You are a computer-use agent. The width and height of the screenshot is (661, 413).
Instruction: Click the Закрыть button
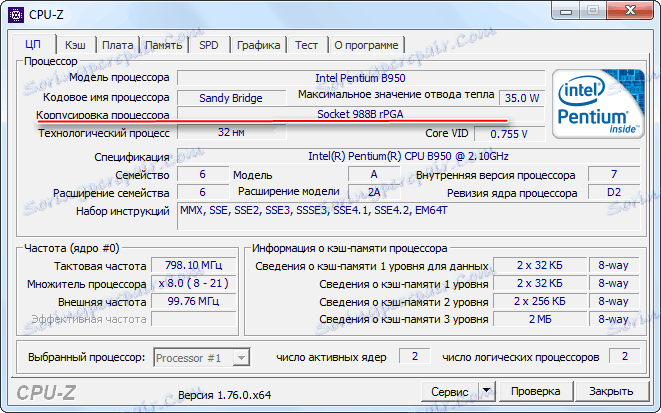click(611, 392)
